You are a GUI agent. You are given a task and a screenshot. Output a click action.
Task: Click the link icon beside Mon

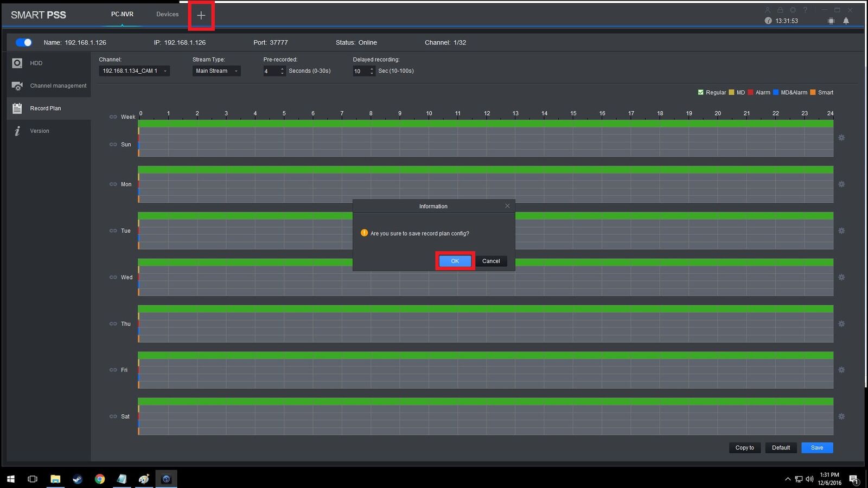113,184
